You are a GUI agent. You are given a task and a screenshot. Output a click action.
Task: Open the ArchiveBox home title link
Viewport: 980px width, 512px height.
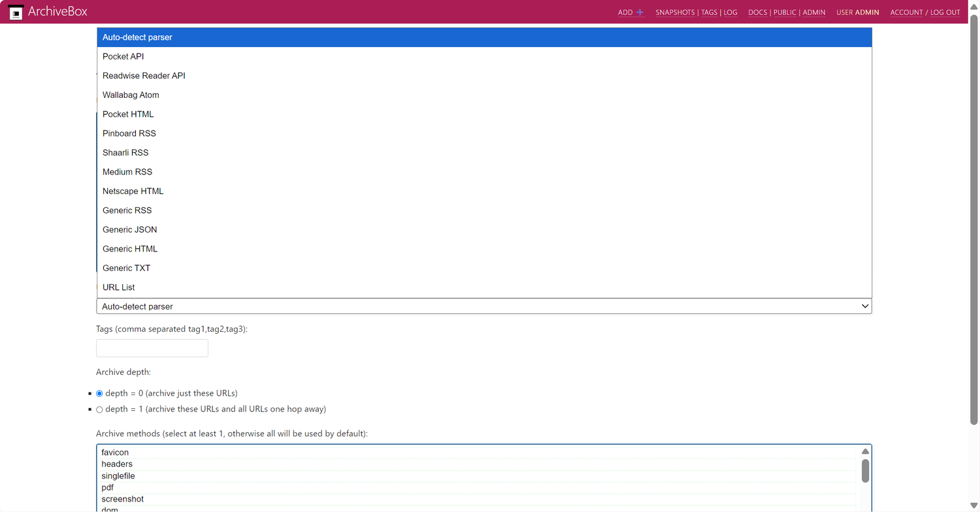57,12
